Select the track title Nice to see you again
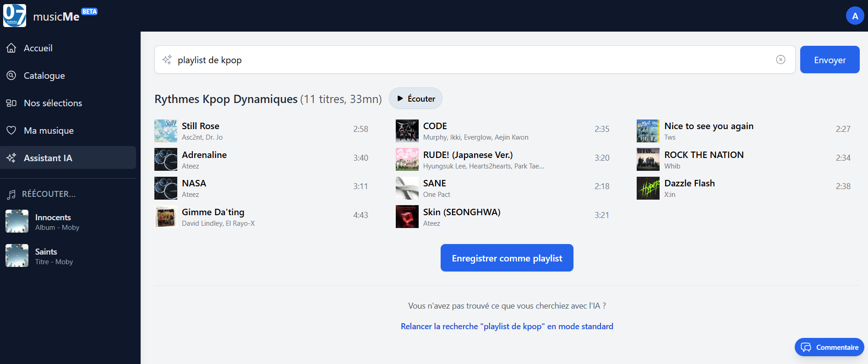868x364 pixels. click(709, 126)
